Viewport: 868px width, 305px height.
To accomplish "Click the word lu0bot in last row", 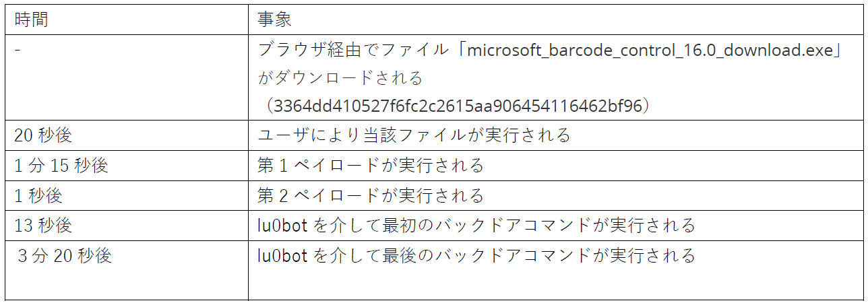I will [x=283, y=256].
